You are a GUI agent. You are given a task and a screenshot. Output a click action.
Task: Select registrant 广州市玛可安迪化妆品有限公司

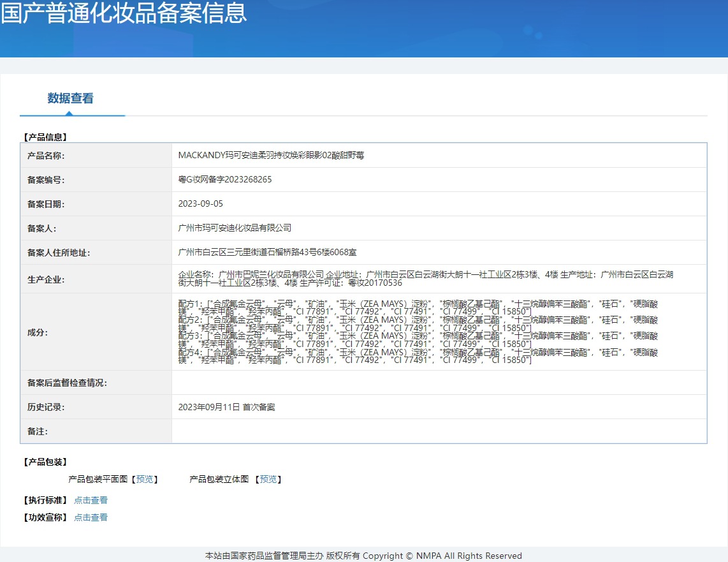point(235,228)
